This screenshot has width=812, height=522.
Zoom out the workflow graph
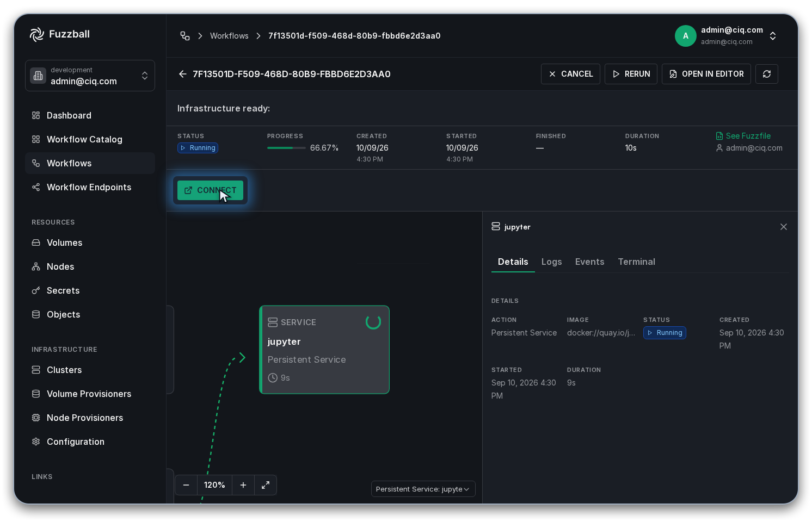[x=186, y=485]
